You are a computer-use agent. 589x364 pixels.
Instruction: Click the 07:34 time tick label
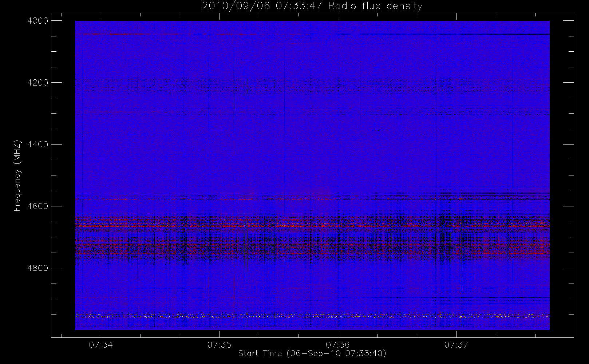pos(101,345)
